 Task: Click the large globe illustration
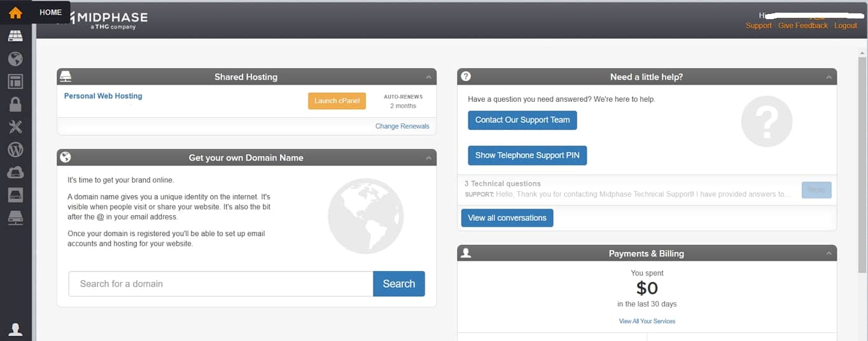[366, 216]
